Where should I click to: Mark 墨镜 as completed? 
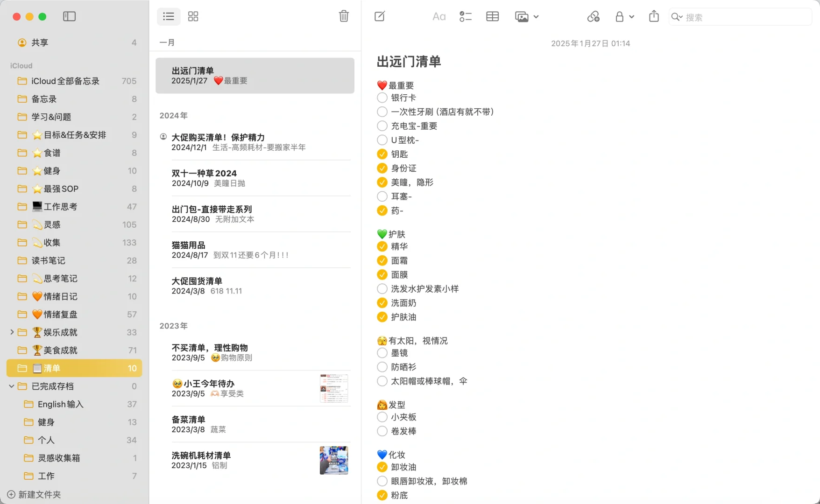tap(382, 353)
